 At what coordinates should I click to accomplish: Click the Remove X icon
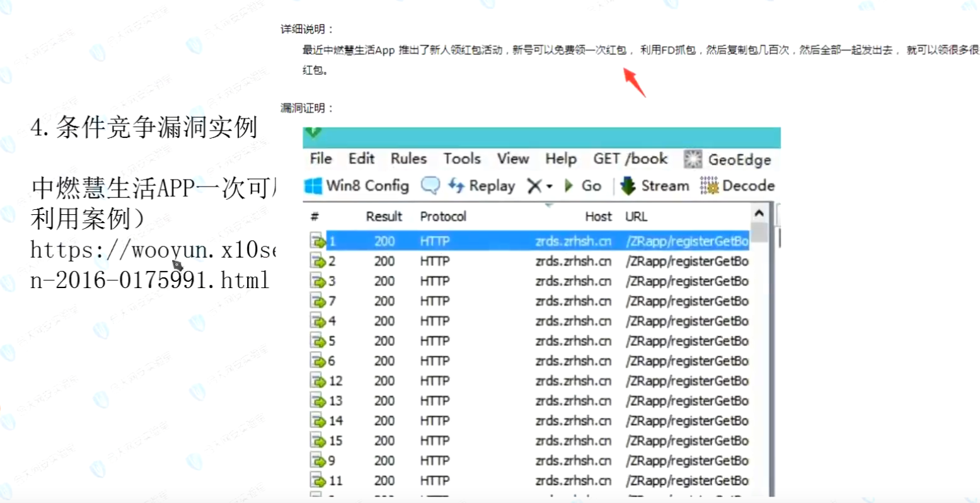point(534,186)
